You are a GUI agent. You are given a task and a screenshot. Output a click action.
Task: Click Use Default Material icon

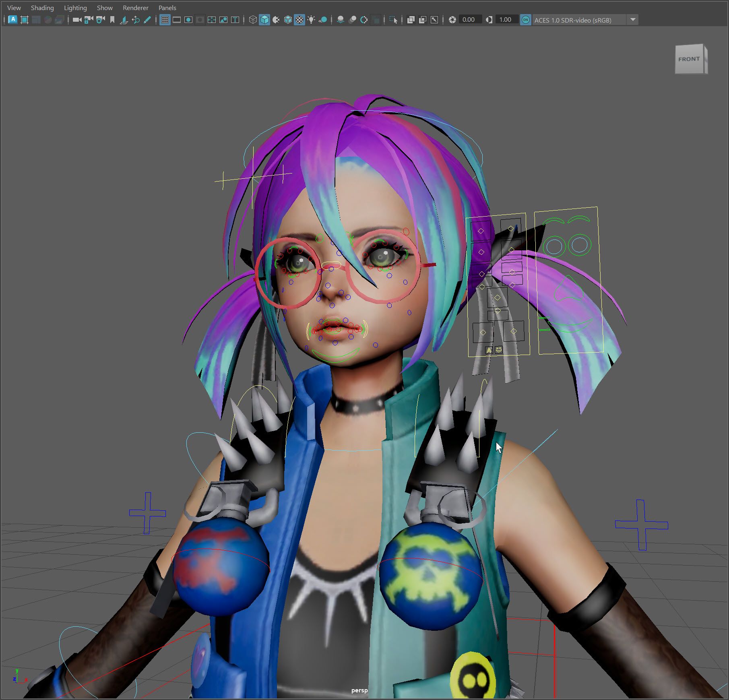(x=276, y=20)
